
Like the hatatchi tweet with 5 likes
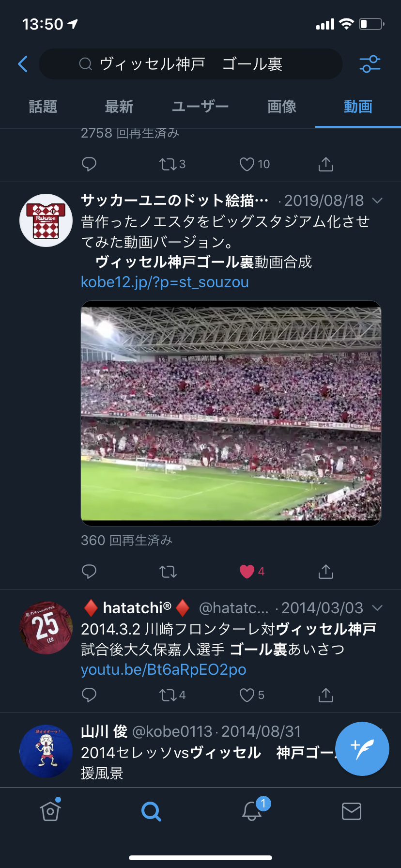click(247, 696)
